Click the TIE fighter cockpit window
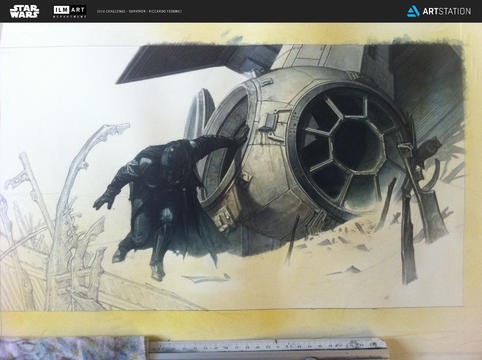482x360 pixels. [347, 148]
